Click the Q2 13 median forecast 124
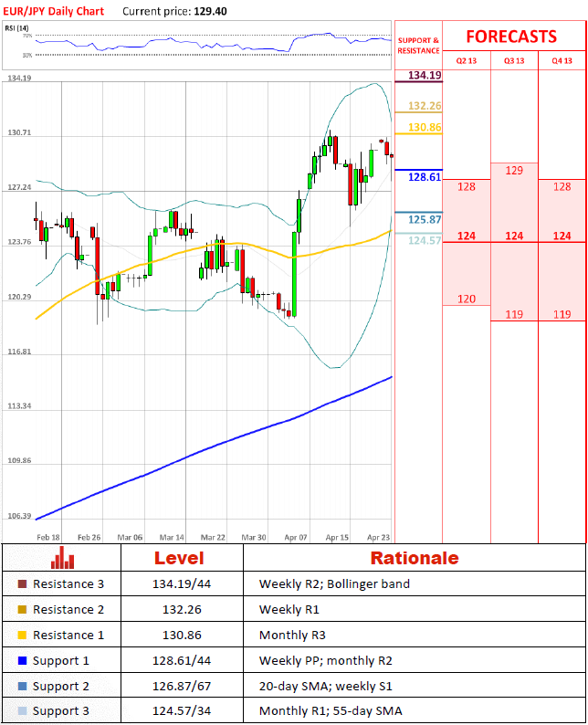This screenshot has width=588, height=725. coord(466,236)
